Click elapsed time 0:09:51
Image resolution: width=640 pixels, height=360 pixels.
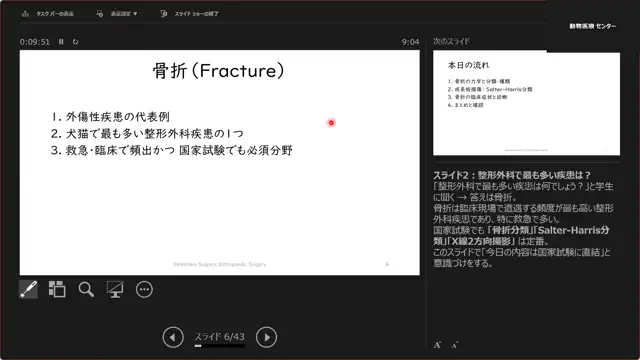click(x=35, y=42)
